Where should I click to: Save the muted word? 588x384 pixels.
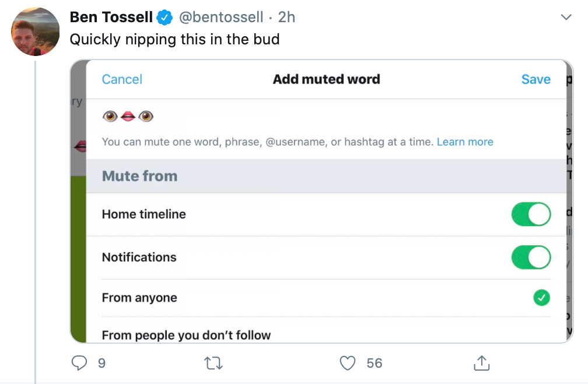(x=536, y=79)
